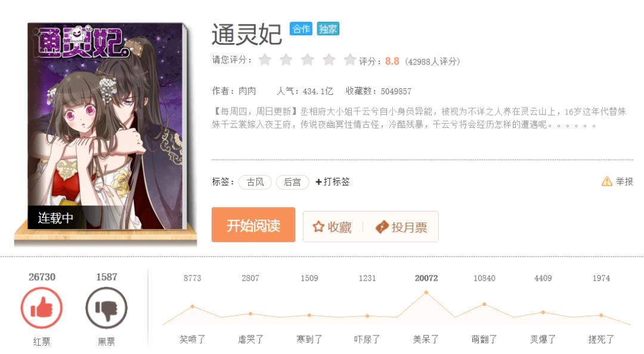Choose the 笑喷了 reaction label
This screenshot has width=644, height=354.
(x=192, y=339)
